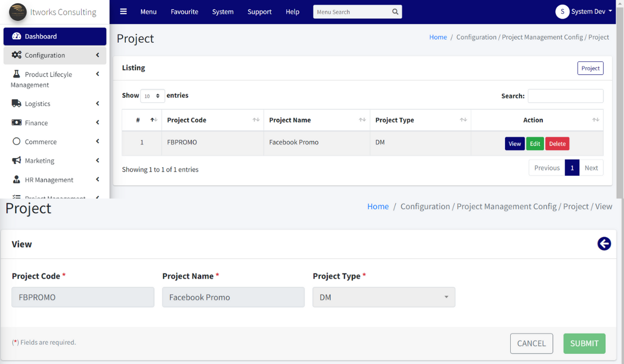Expand the System Dev user dropdown
Image resolution: width=624 pixels, height=364 pixels.
pos(584,11)
